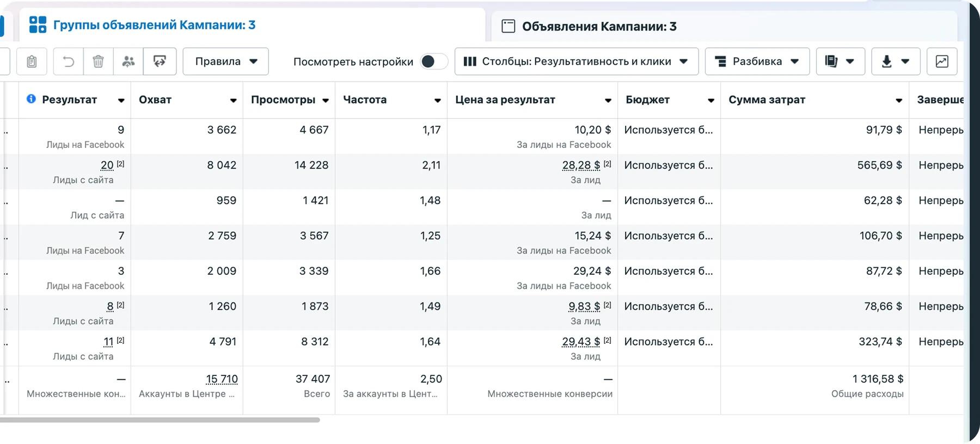The width and height of the screenshot is (980, 444).
Task: Click the A/B test swap icon
Action: coord(160,61)
